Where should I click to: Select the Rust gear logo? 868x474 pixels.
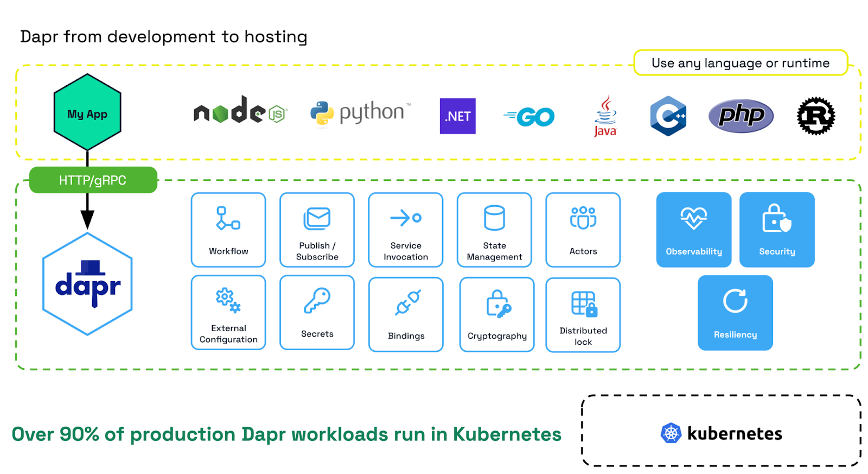pyautogui.click(x=815, y=116)
